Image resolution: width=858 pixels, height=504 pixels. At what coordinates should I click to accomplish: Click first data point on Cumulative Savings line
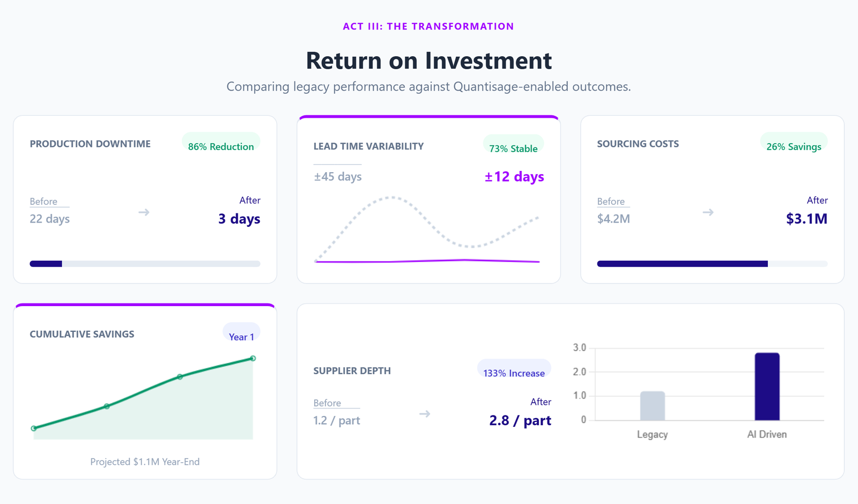click(34, 428)
